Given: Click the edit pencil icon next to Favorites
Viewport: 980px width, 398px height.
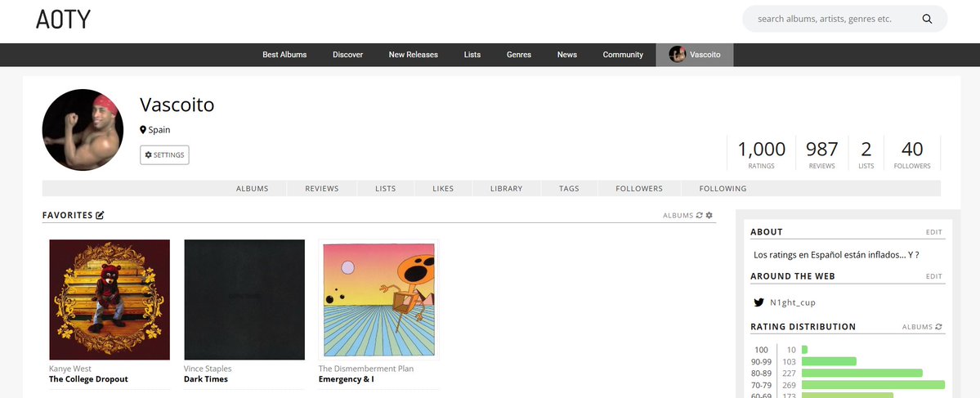Looking at the screenshot, I should point(100,215).
